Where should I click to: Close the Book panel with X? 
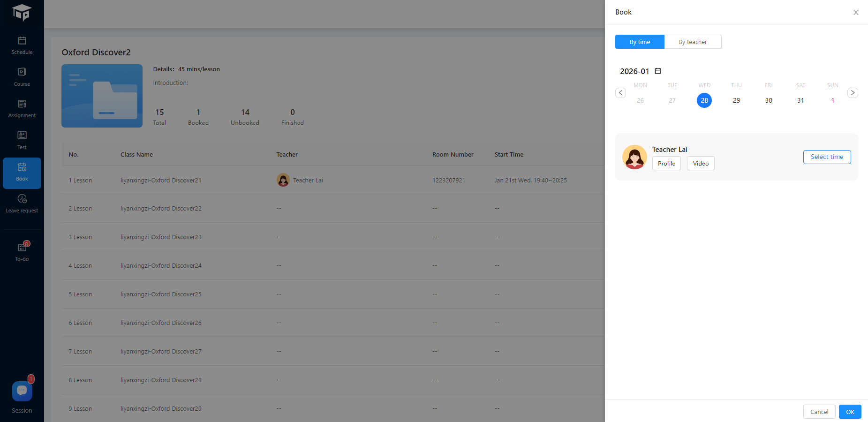tap(856, 13)
